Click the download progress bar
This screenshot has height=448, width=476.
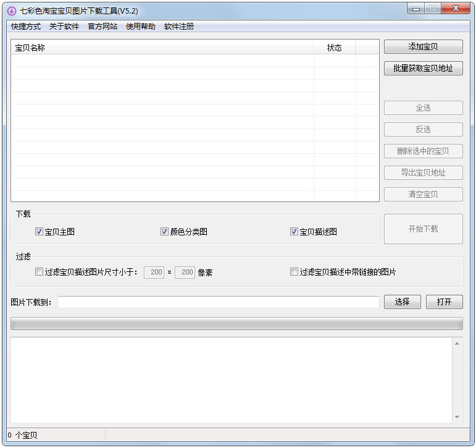(236, 324)
